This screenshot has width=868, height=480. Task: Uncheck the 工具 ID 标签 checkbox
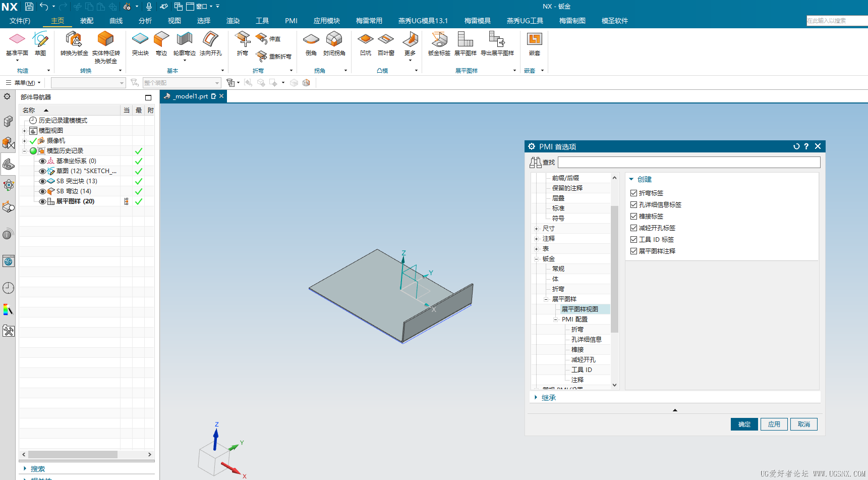[633, 239]
